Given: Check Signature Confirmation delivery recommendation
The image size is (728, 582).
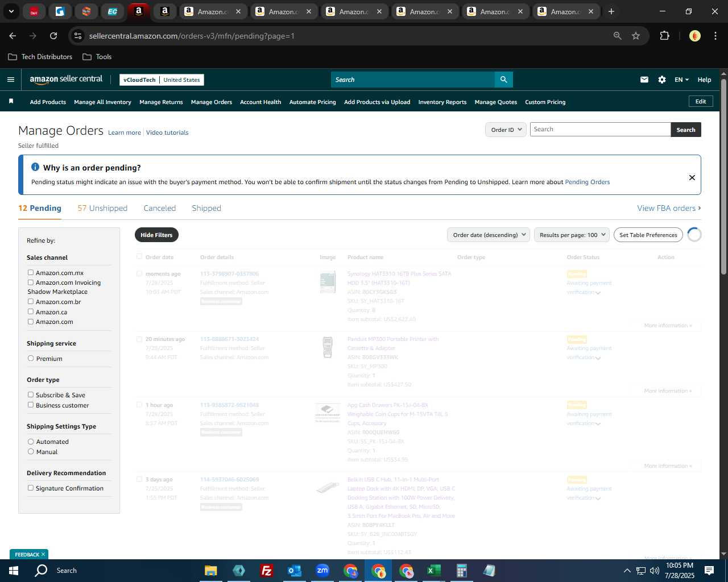Looking at the screenshot, I should 31,488.
